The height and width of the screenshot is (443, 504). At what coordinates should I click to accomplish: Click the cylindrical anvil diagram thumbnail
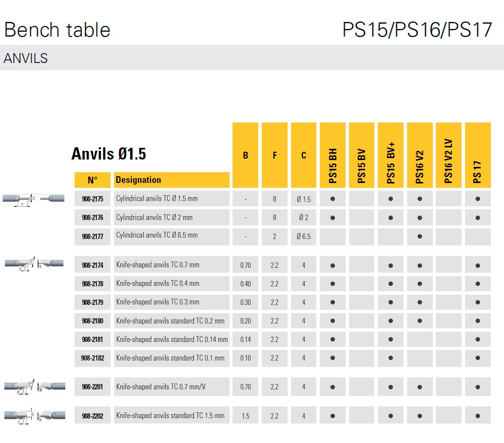pyautogui.click(x=34, y=200)
